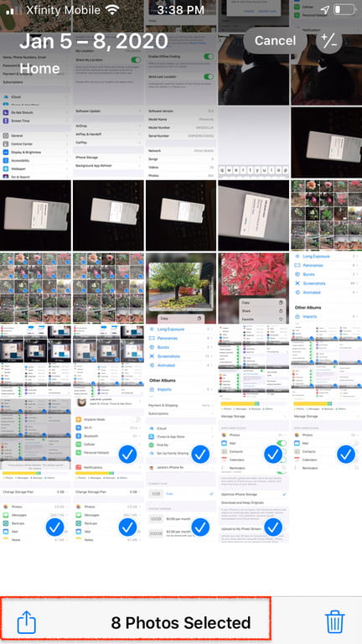Tap the 'Home' location label
This screenshot has height=644, width=362.
(40, 68)
